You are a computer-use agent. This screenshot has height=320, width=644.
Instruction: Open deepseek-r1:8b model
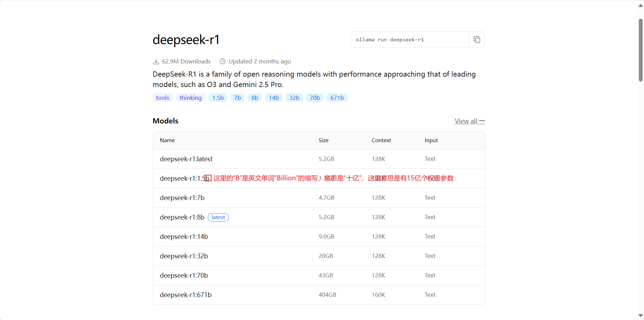tap(182, 217)
